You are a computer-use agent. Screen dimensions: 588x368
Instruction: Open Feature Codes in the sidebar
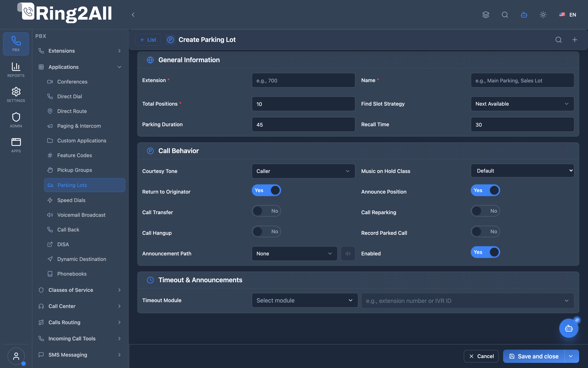pos(85,155)
